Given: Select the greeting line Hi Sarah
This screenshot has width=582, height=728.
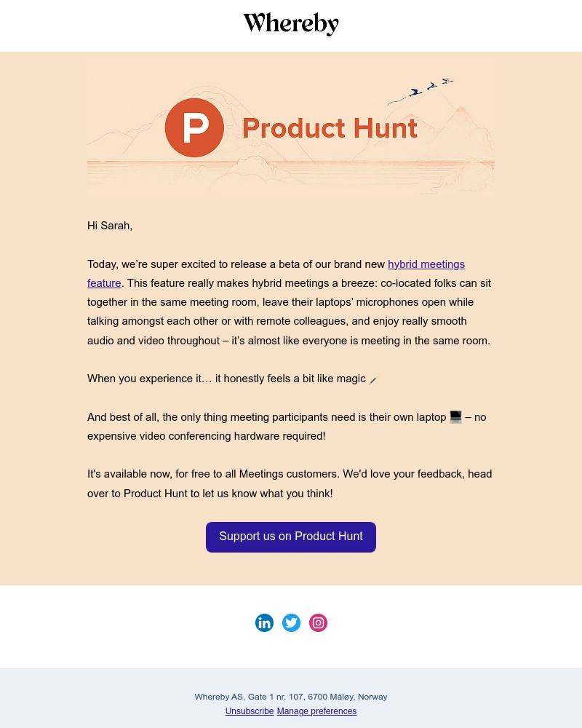Looking at the screenshot, I should 110,226.
